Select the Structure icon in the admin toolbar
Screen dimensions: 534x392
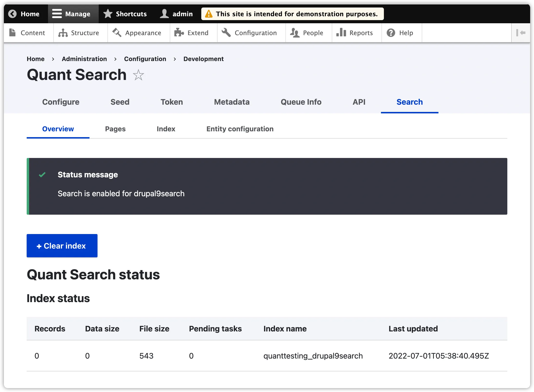(63, 33)
